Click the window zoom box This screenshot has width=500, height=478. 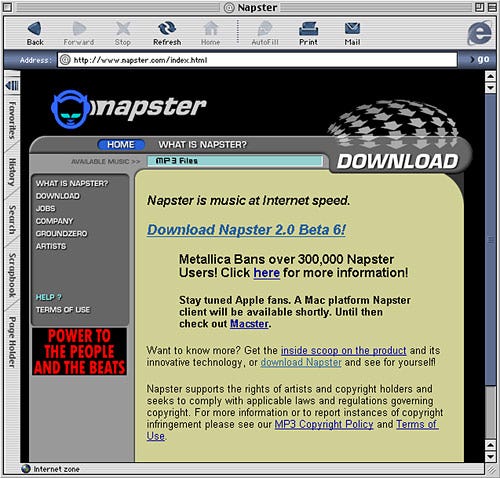[479, 7]
